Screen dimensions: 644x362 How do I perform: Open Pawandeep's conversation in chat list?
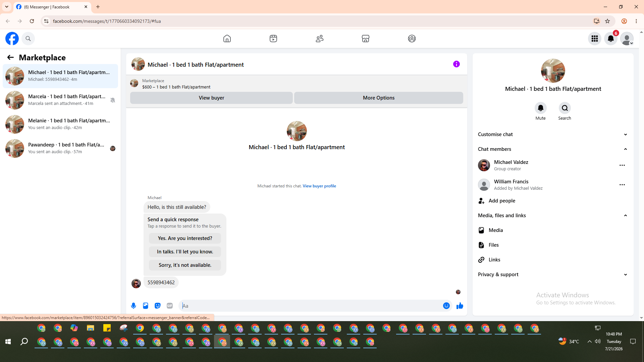pos(60,148)
